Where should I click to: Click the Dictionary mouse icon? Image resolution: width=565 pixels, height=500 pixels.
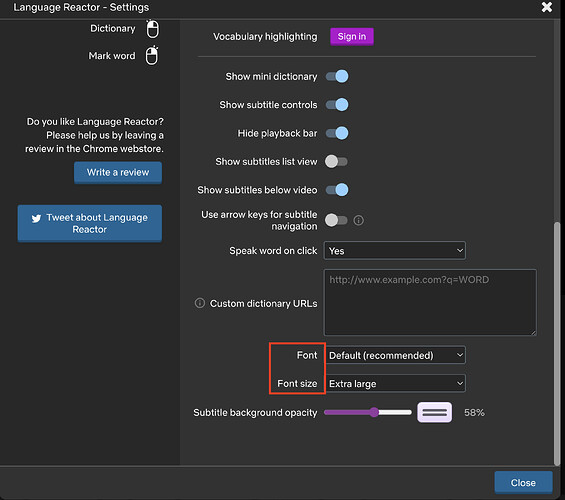point(152,29)
